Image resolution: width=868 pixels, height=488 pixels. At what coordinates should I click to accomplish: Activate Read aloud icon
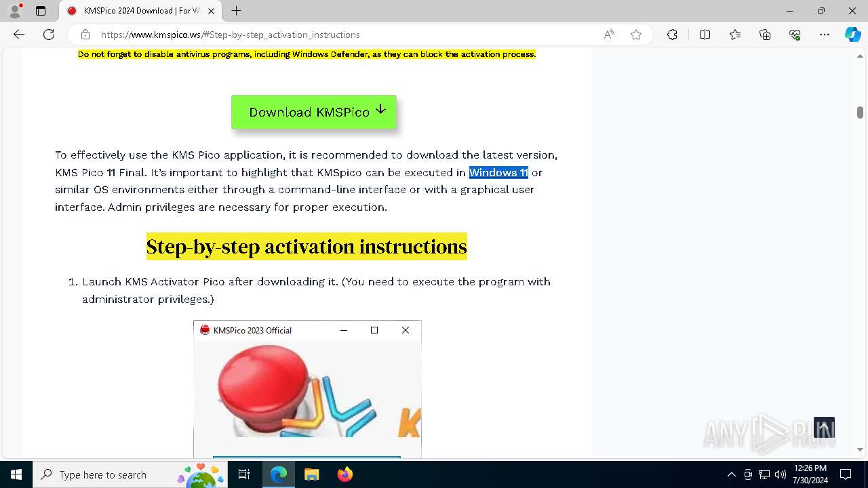click(609, 35)
